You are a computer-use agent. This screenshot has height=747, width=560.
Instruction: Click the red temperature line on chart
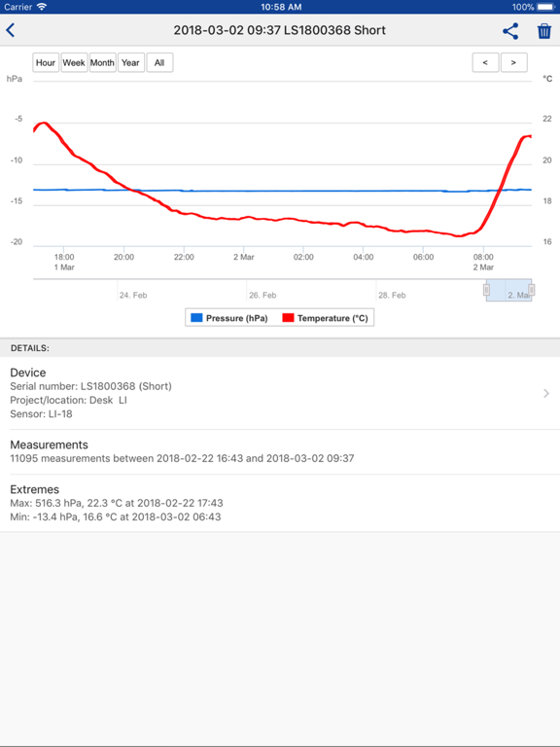[x=303, y=221]
